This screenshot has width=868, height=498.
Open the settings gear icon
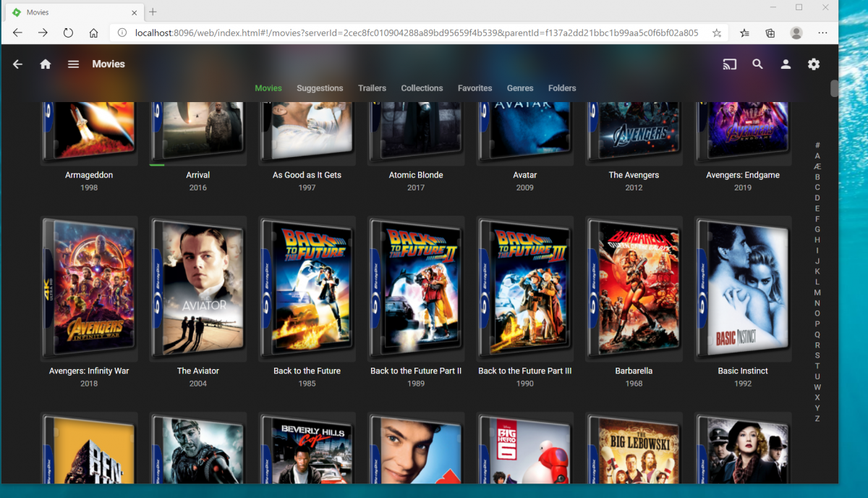click(814, 64)
